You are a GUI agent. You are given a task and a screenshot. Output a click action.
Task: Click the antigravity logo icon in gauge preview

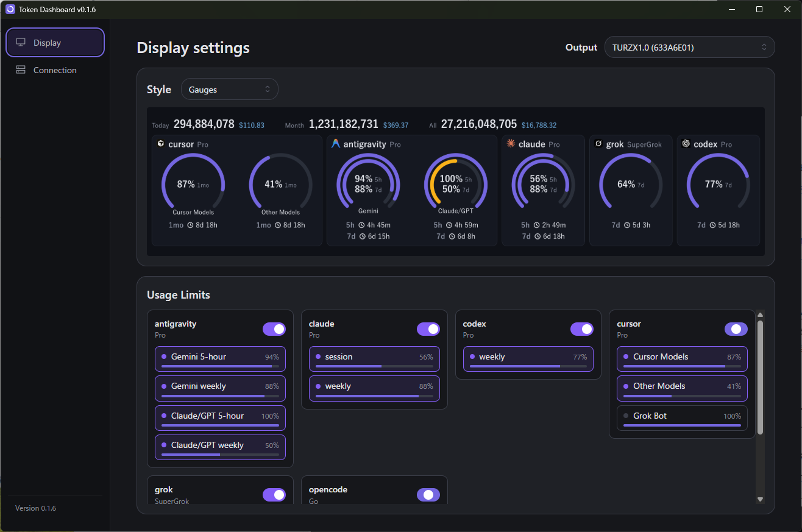[336, 144]
